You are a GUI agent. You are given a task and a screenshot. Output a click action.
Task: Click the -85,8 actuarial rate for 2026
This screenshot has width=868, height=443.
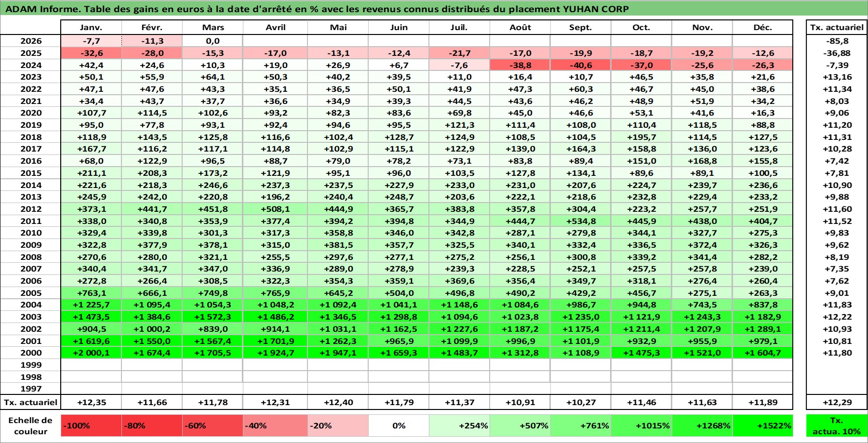tap(836, 41)
